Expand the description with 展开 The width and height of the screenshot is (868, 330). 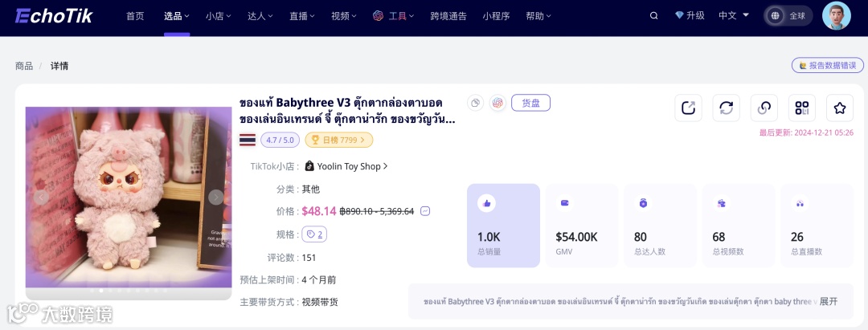click(x=829, y=302)
